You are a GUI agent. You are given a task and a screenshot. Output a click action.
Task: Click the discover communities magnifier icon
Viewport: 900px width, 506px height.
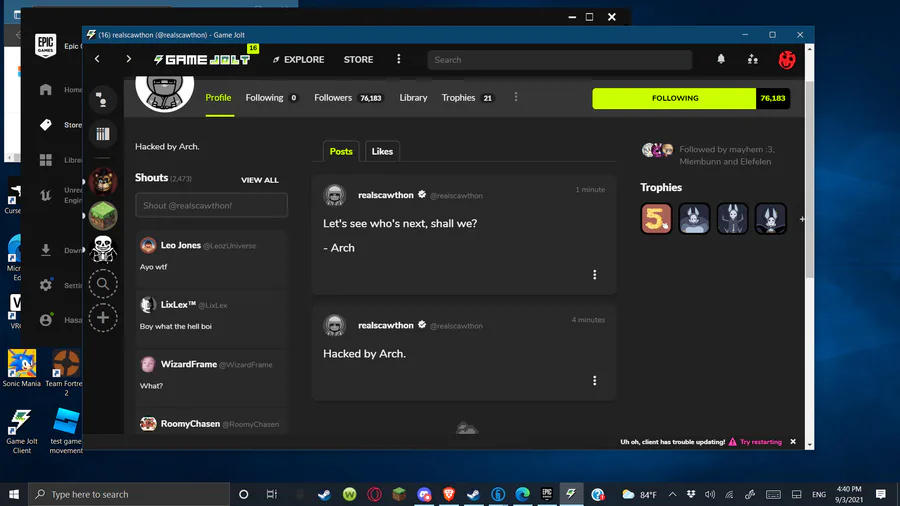(x=103, y=283)
